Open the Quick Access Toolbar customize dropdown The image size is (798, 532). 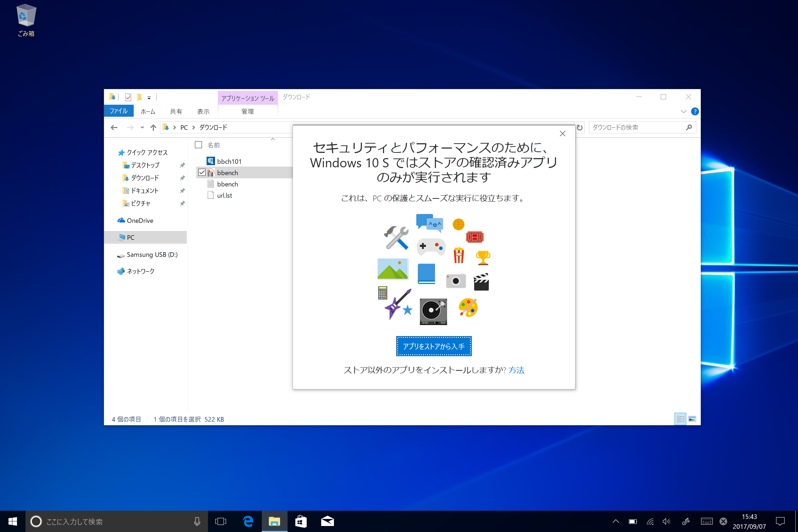pyautogui.click(x=149, y=97)
